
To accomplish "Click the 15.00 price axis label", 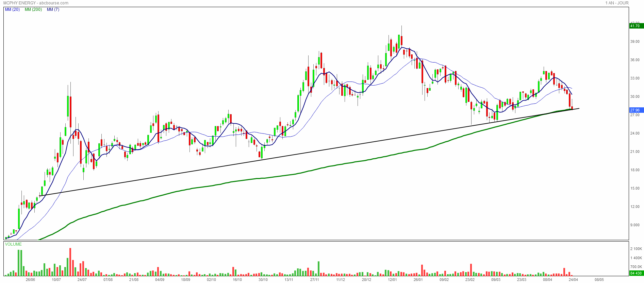I will [x=635, y=189].
